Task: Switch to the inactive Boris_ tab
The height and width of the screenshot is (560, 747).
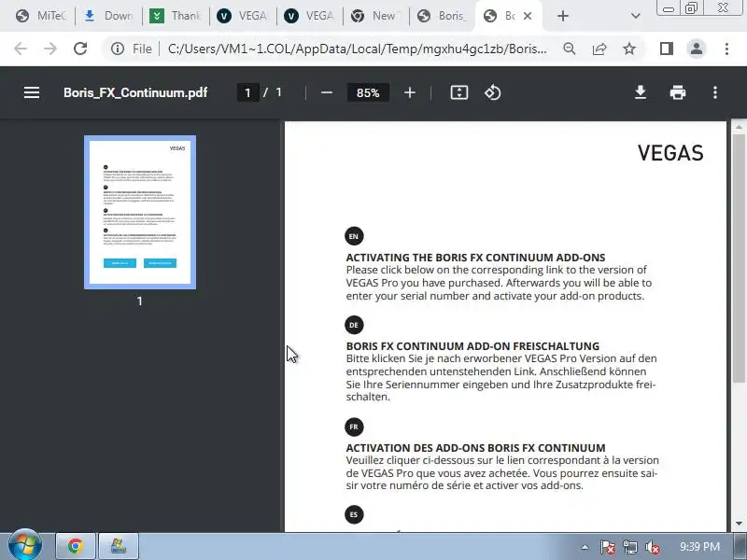Action: [443, 16]
